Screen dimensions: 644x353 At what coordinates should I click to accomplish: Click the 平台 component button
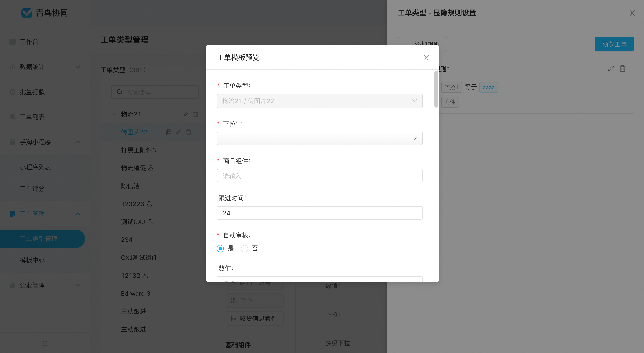click(255, 301)
